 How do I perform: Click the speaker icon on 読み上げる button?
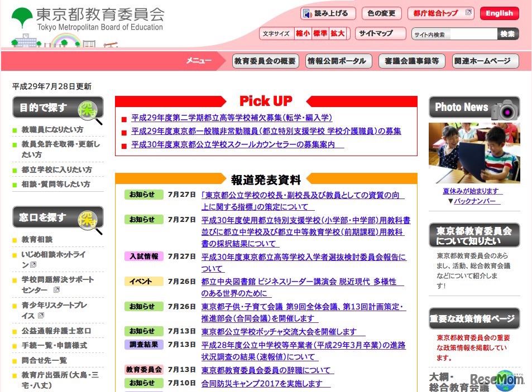pos(307,13)
